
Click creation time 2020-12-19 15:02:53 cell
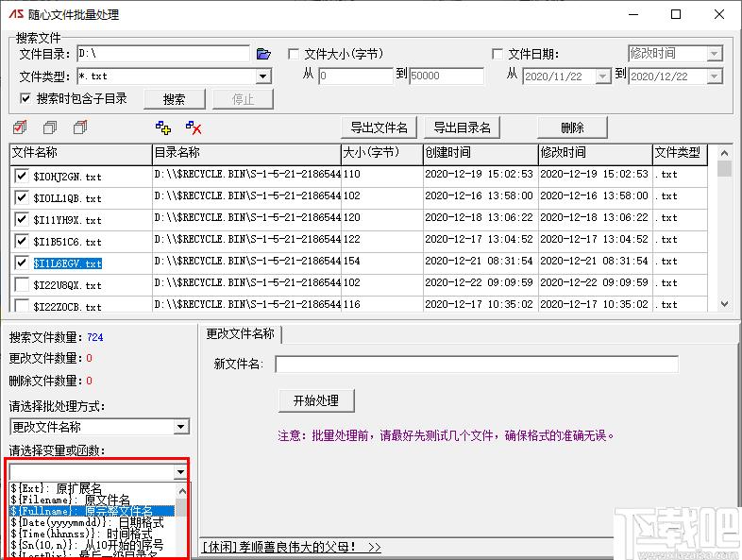479,174
